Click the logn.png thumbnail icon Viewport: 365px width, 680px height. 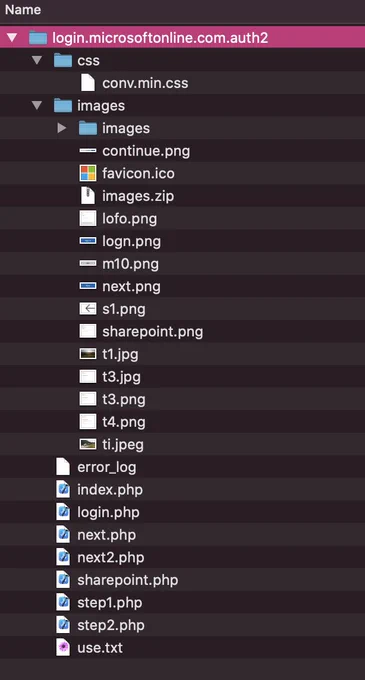point(88,241)
